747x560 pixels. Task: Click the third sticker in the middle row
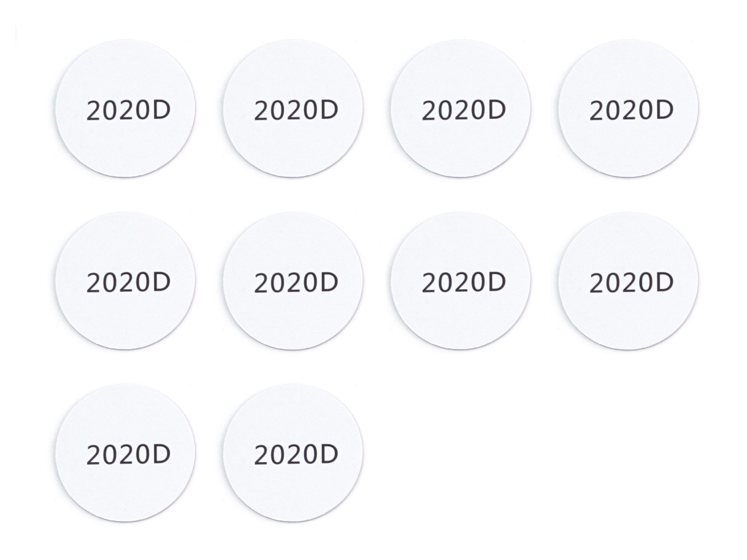(x=461, y=281)
